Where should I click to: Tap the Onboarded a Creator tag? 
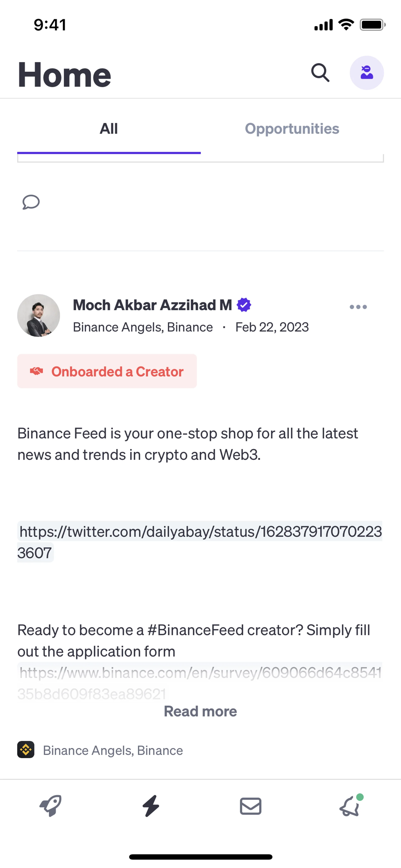pos(107,371)
